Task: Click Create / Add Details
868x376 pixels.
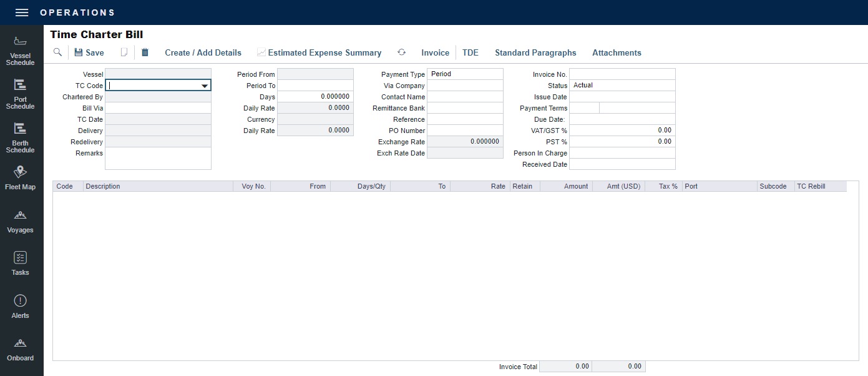Action: [x=203, y=52]
